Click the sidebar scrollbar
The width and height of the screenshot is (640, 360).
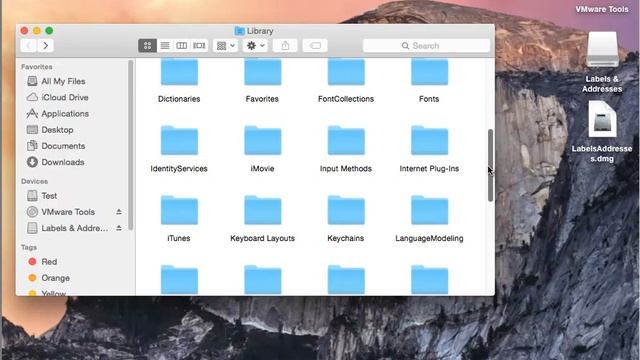[131, 145]
